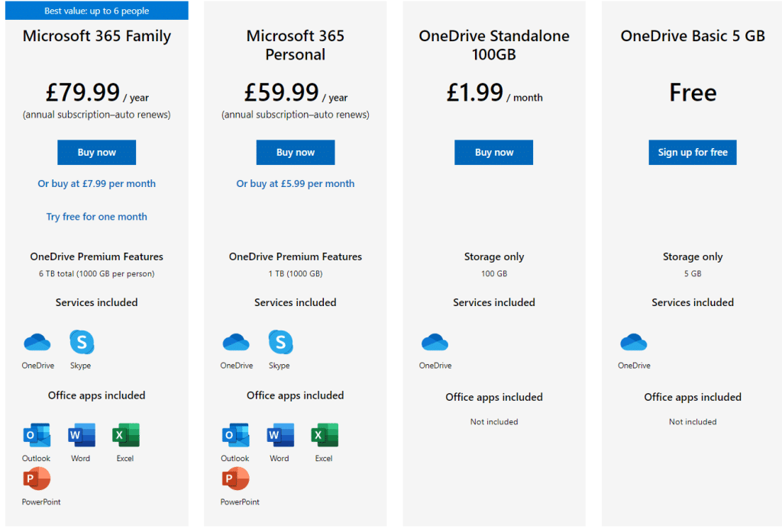Click the Best value up to 6 people banner
The height and width of the screenshot is (532, 782).
point(96,10)
